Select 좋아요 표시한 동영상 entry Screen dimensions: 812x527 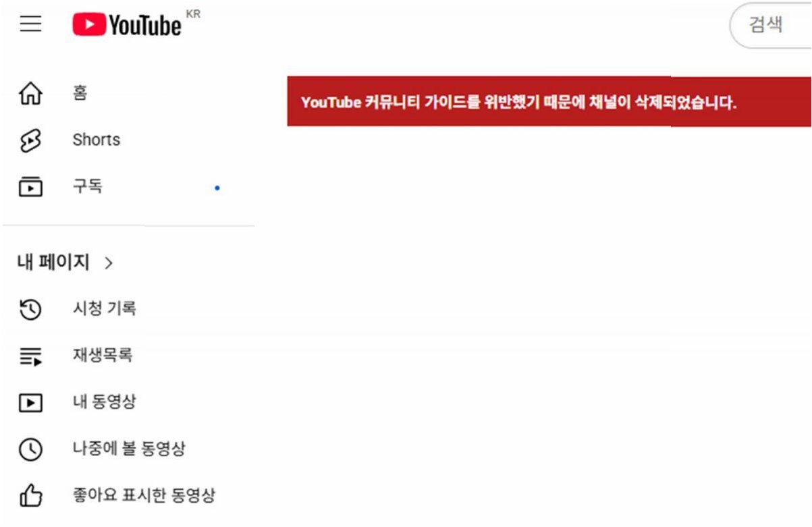pyautogui.click(x=144, y=495)
